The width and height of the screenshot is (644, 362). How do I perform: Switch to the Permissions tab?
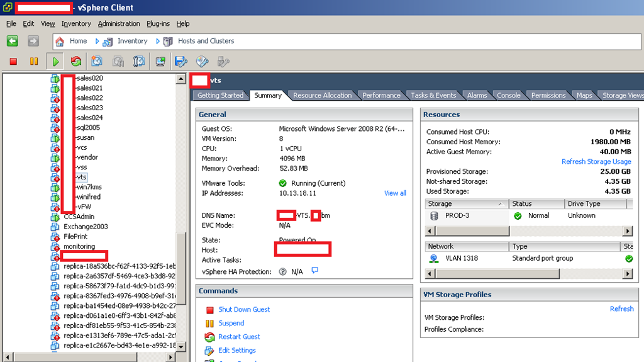(548, 96)
